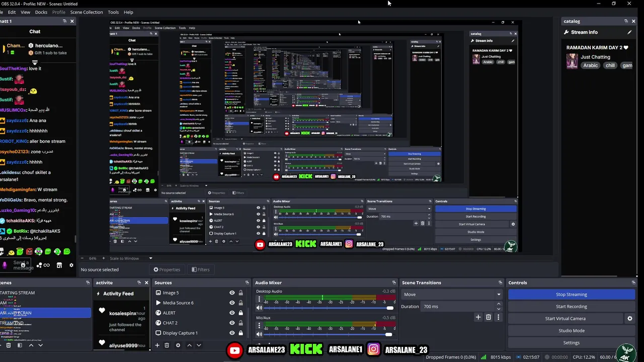Open the Docks menu
Viewport: 644px width, 362px height.
(x=41, y=12)
